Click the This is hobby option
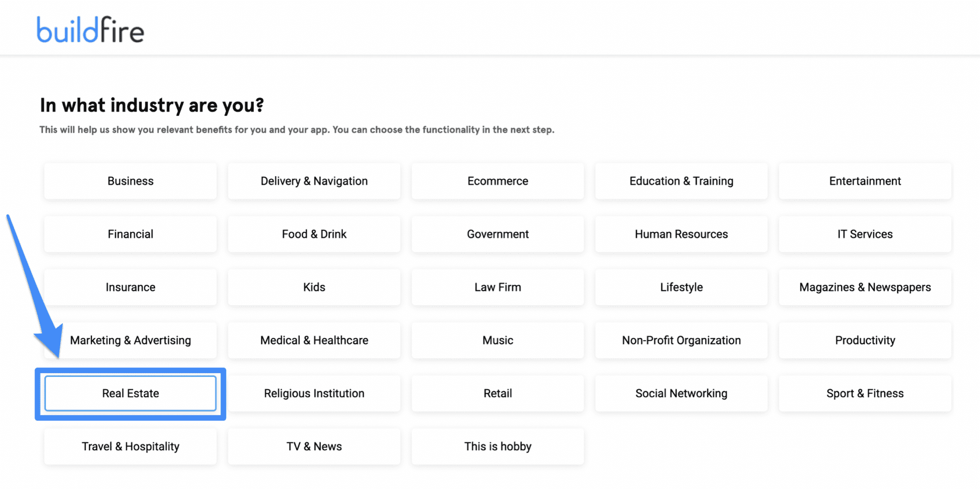 tap(498, 446)
